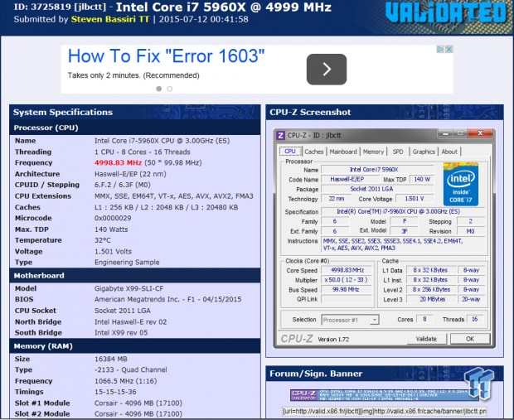Image resolution: width=514 pixels, height=420 pixels.
Task: Select the second ad carousel dot
Action: [169, 89]
